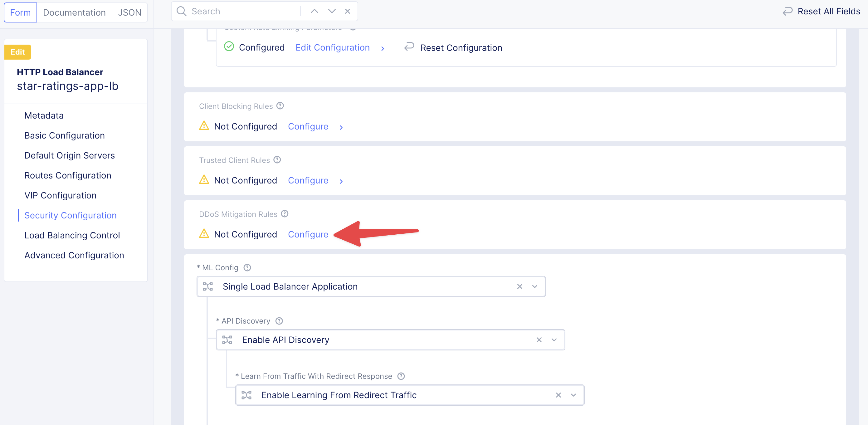Clear search with the X icon

pos(347,11)
